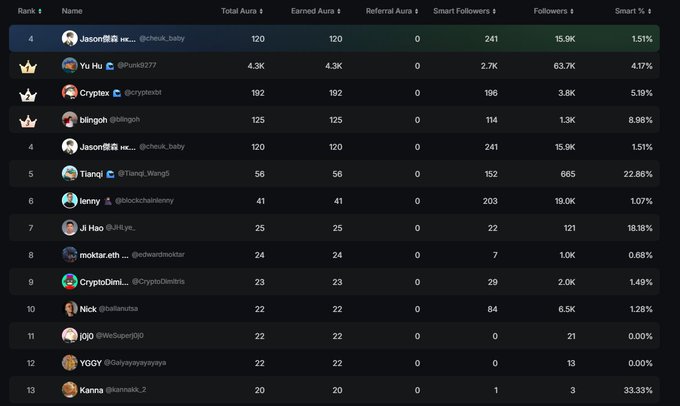The height and width of the screenshot is (406, 680).
Task: Open the @Galyayayayayaya handle link
Action: (135, 363)
